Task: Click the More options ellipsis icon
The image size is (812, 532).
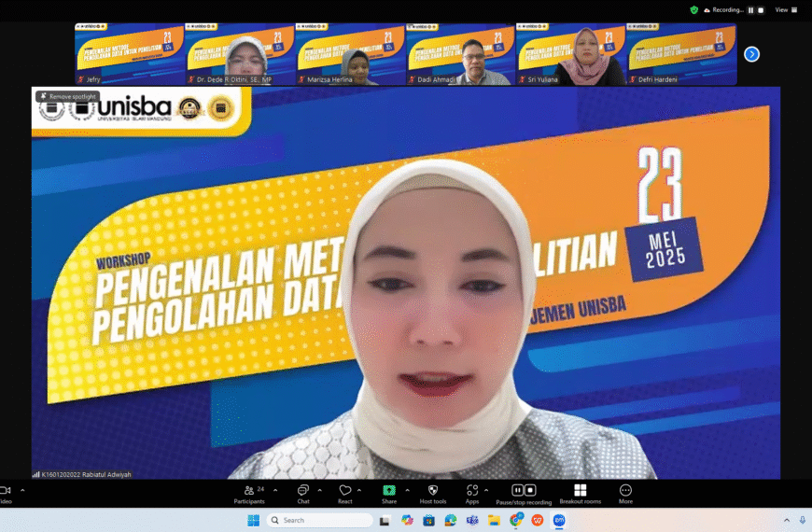Action: [625, 491]
